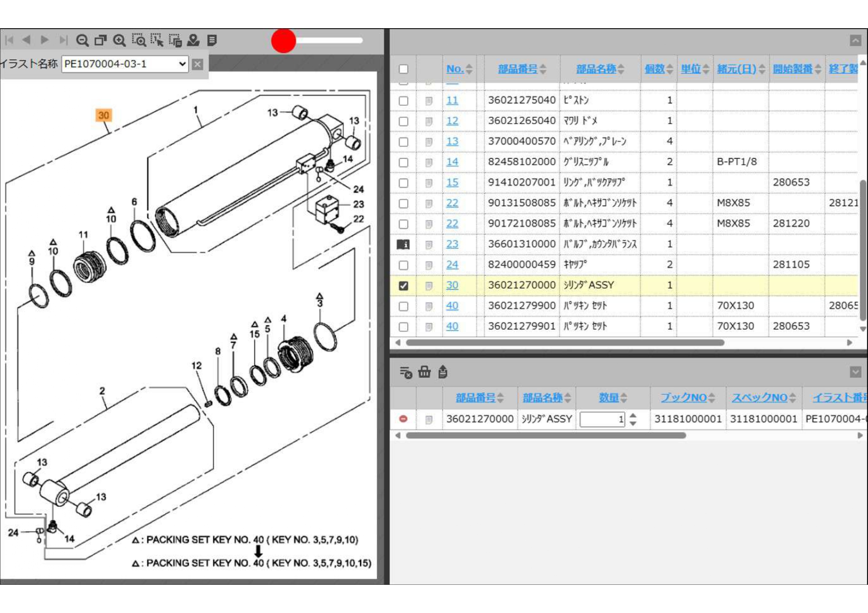Sort the parts table by 部品番号 header

tap(517, 69)
